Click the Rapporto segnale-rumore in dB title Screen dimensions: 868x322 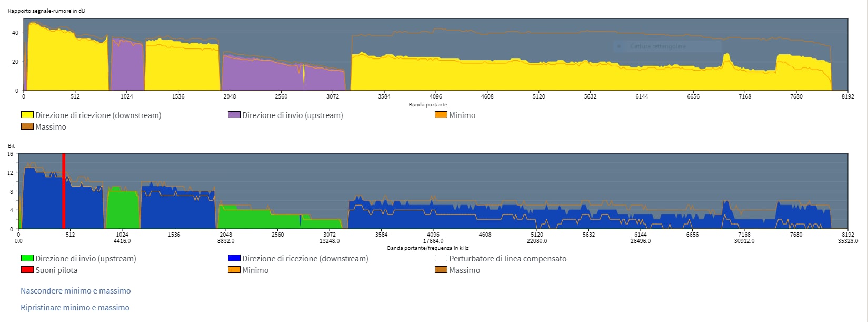click(46, 10)
